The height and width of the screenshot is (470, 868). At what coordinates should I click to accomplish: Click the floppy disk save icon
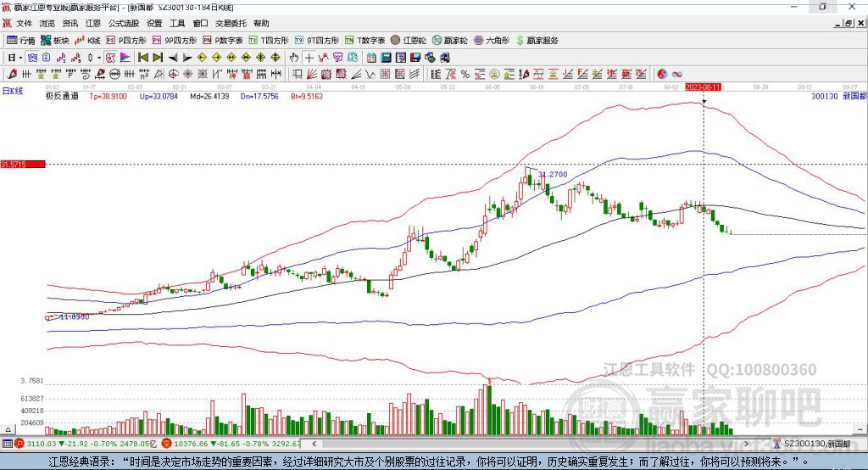pos(415,58)
